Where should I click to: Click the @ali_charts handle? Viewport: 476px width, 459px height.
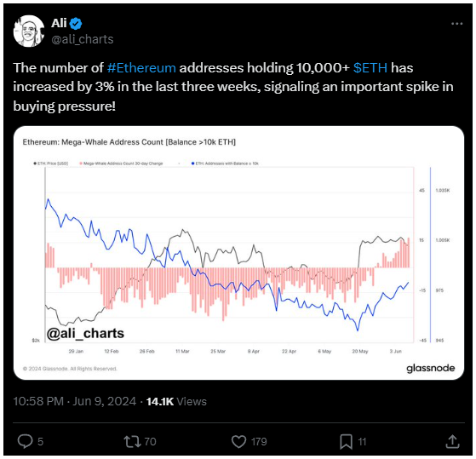(x=83, y=39)
